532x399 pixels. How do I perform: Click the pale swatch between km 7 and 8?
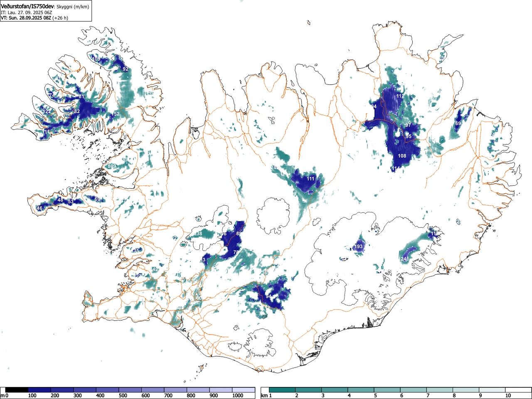tap(440, 390)
